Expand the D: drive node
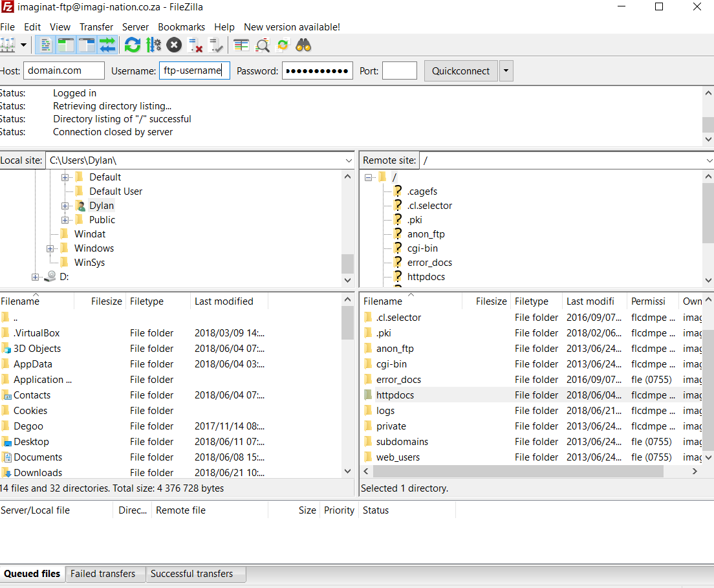 pos(35,277)
